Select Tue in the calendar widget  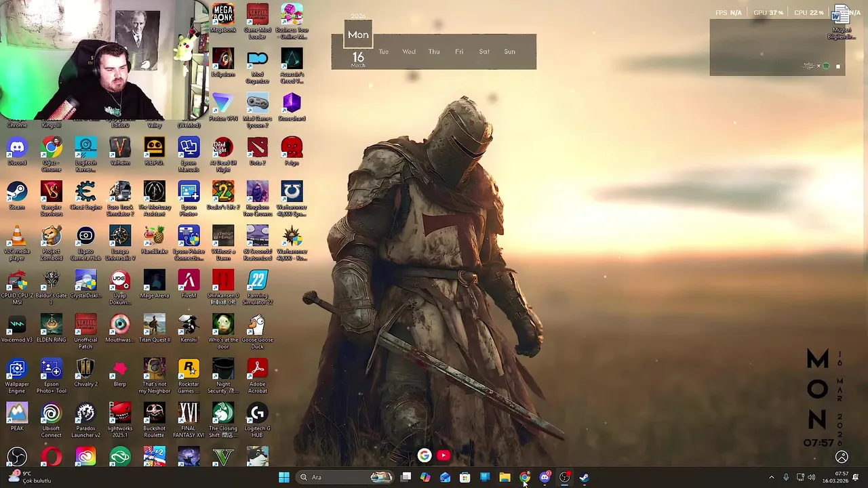pos(384,52)
